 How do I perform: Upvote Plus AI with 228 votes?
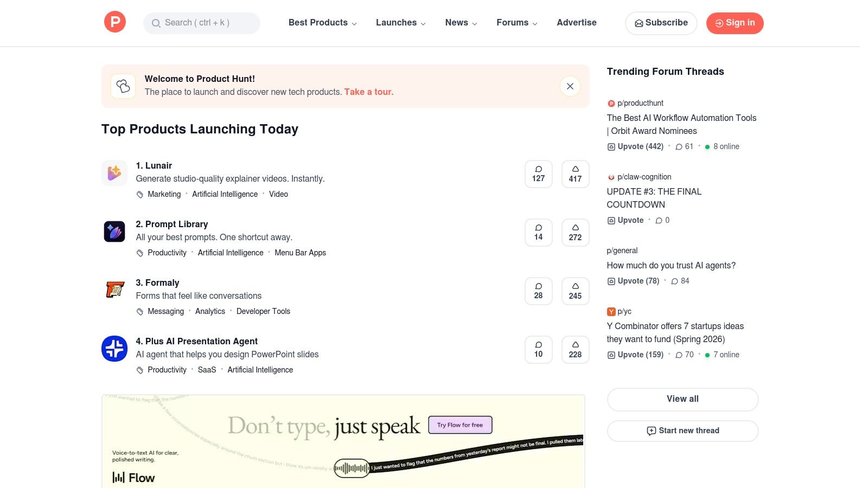coord(576,350)
